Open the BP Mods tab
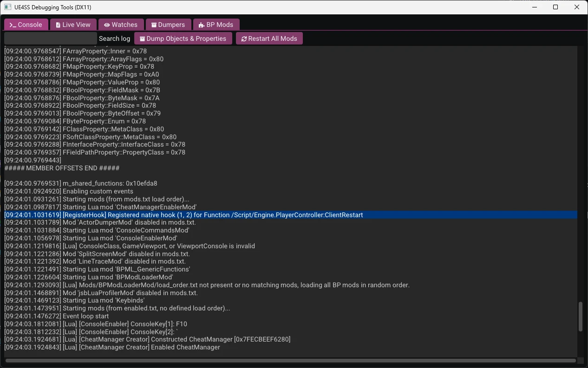Screen dimensions: 588x368 point(216,25)
